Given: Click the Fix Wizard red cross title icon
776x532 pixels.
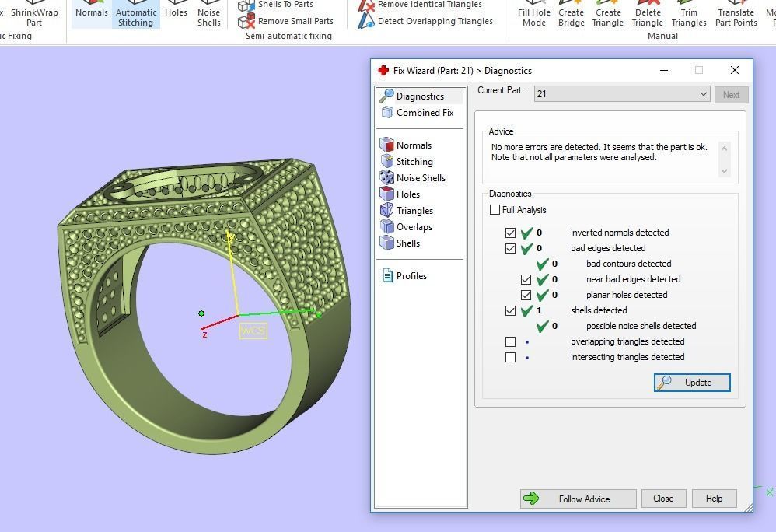Looking at the screenshot, I should pos(383,70).
